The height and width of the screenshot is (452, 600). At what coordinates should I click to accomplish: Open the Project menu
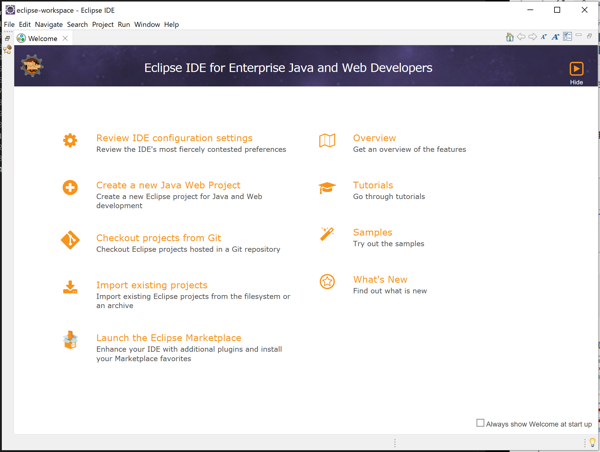[x=103, y=24]
